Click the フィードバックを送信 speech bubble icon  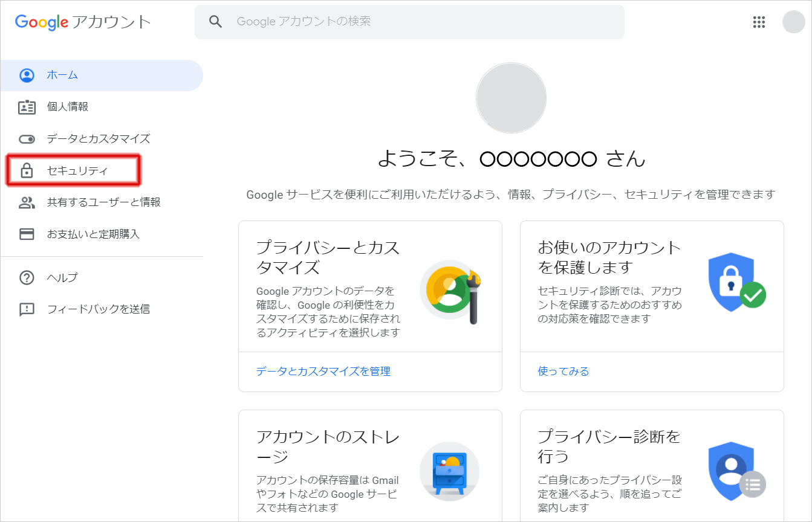[x=27, y=310]
